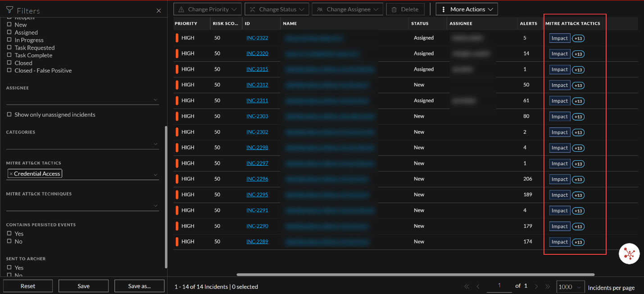Click the Reset button
Viewport: 644px width, 294px height.
(x=27, y=285)
